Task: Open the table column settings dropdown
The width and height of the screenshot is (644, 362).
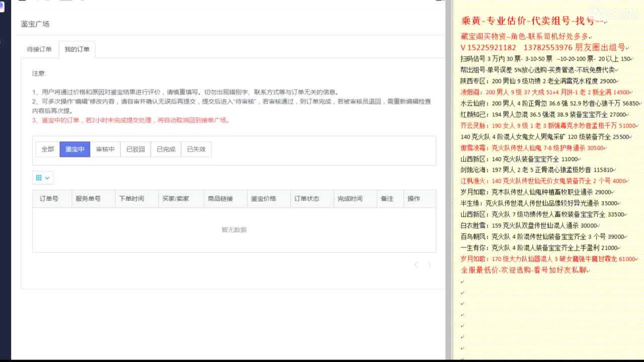Action: (43, 177)
